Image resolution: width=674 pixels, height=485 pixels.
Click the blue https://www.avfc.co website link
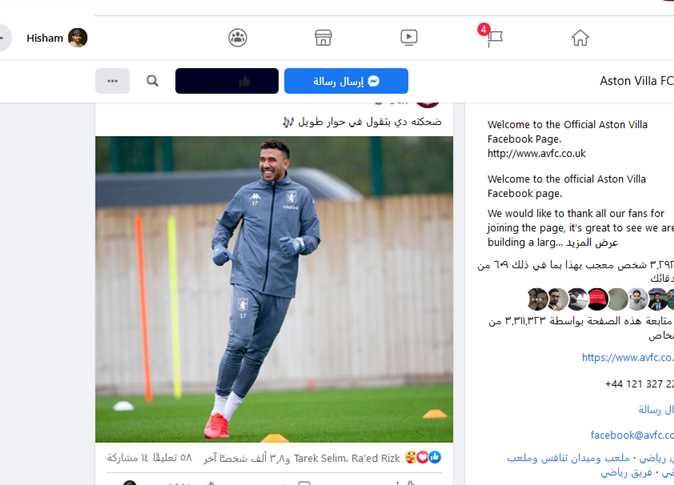pyautogui.click(x=628, y=357)
